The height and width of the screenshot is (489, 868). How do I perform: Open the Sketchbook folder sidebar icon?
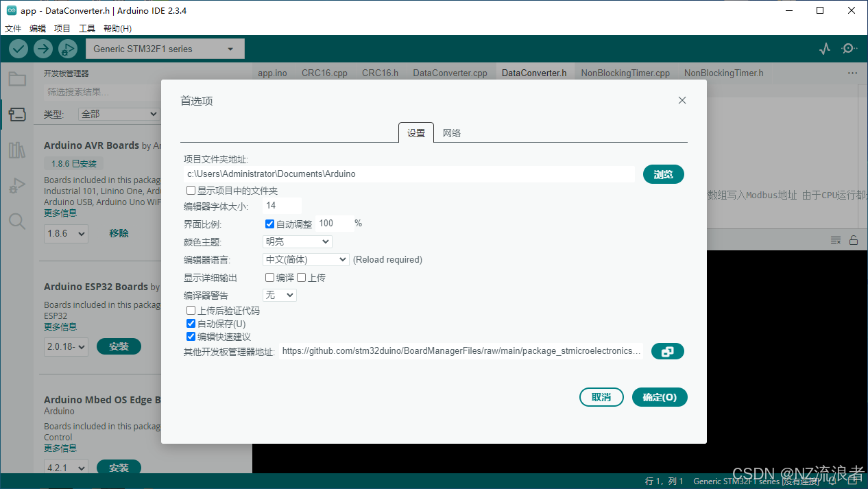17,79
